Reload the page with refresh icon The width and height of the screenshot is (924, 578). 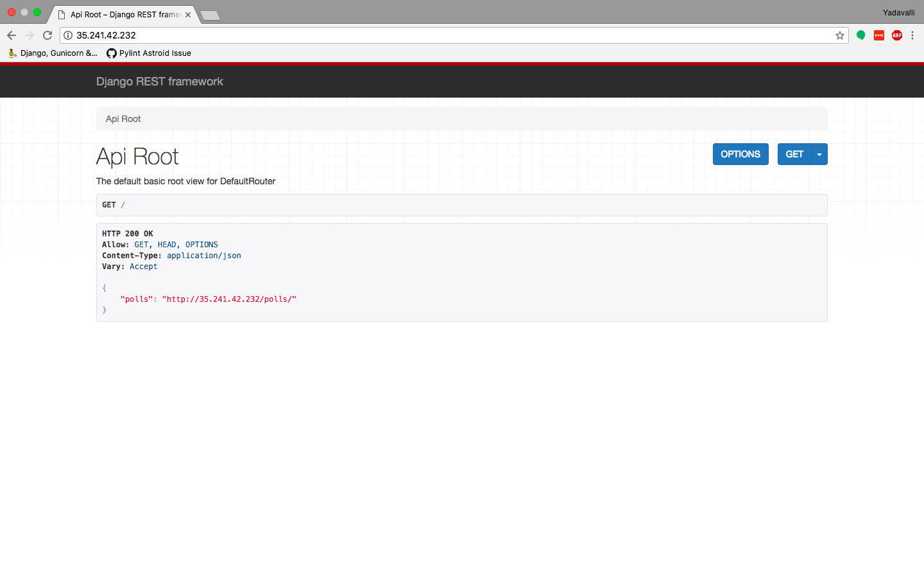pyautogui.click(x=47, y=35)
